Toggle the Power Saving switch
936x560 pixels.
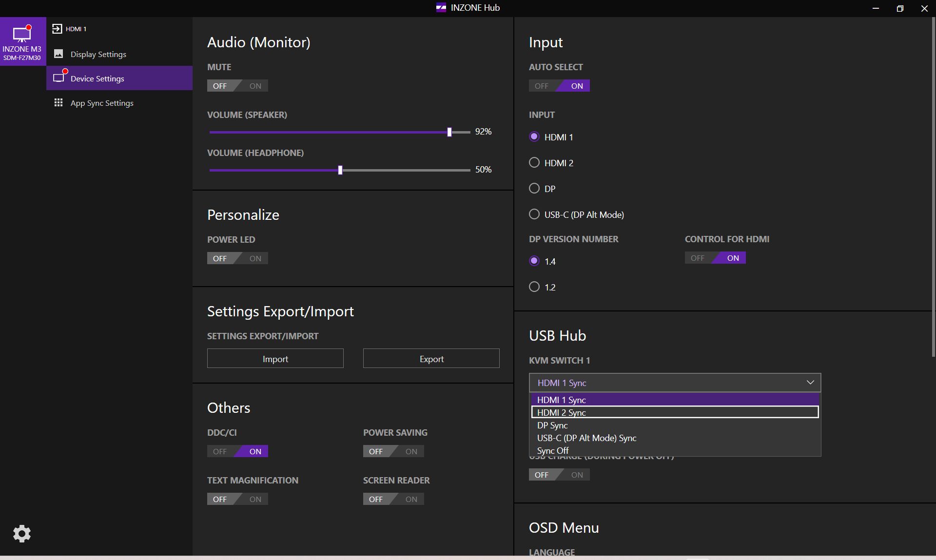click(393, 451)
